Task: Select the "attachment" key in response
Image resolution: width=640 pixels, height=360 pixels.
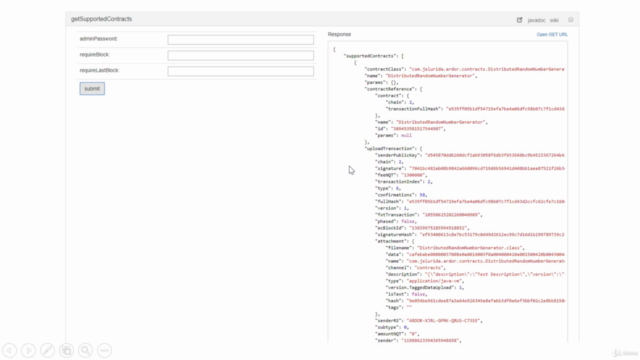Action: click(x=391, y=241)
